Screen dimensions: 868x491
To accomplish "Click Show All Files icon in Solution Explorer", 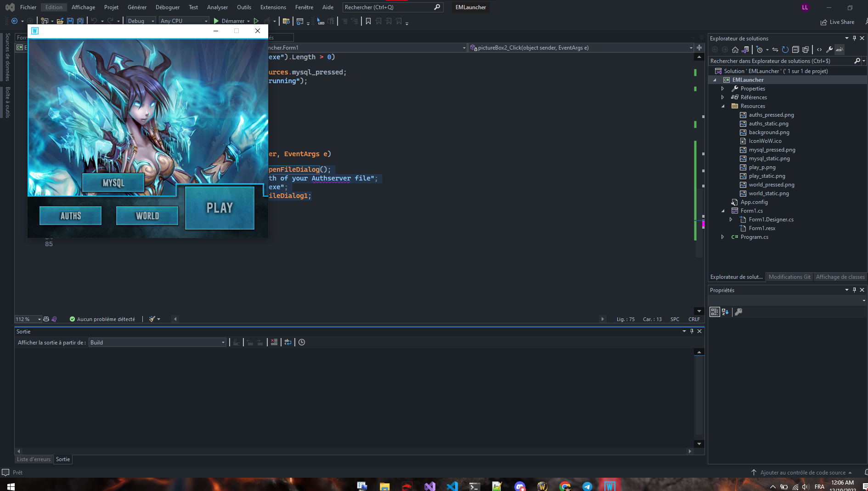I will [x=806, y=50].
